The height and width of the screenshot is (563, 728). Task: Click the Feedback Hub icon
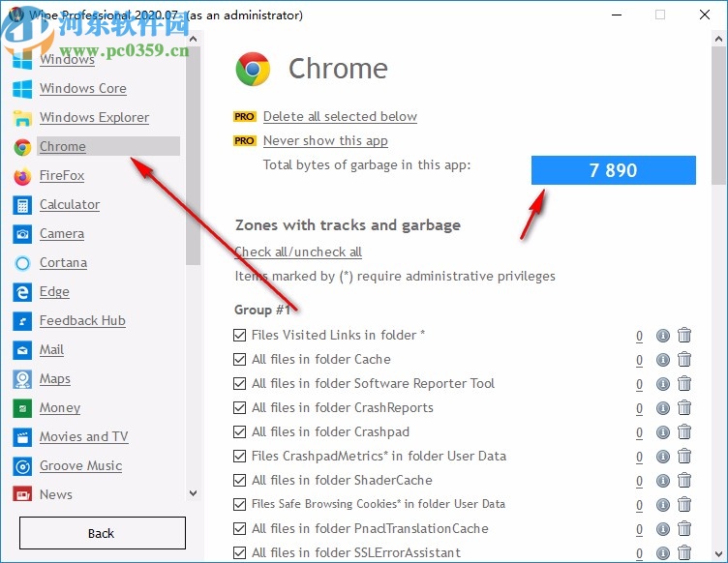pyautogui.click(x=22, y=321)
